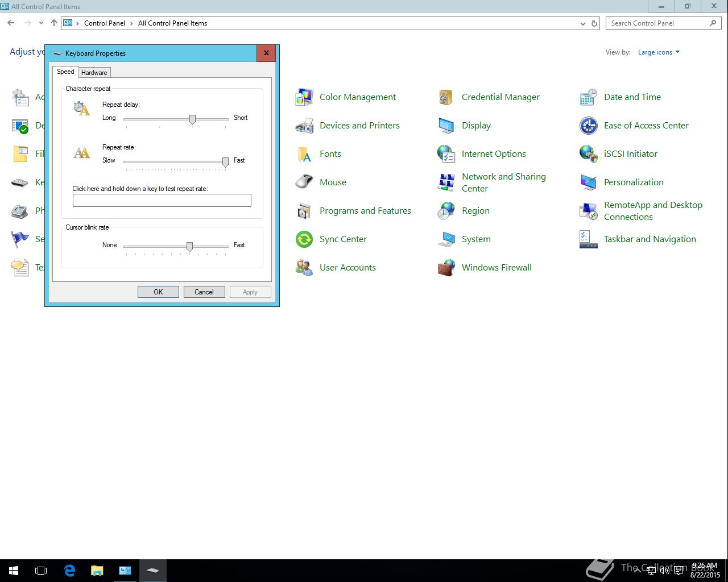Open the Fonts link text
Viewport: 728px width, 582px height.
coord(330,154)
